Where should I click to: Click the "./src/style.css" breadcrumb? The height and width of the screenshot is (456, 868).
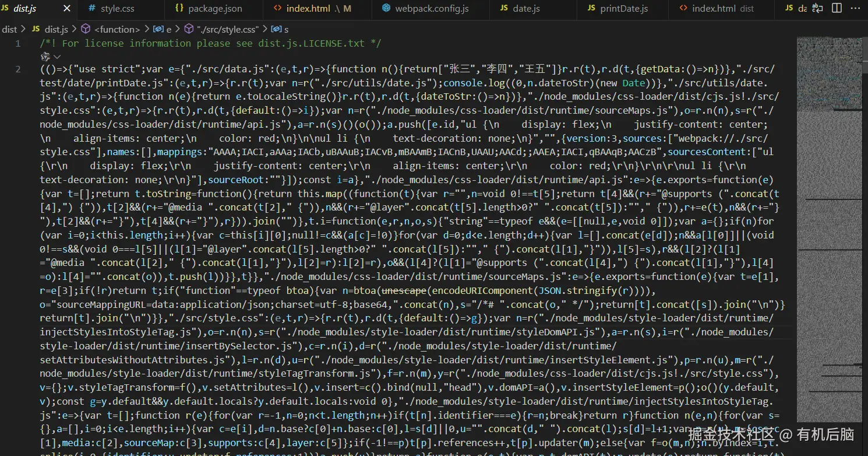click(x=227, y=29)
